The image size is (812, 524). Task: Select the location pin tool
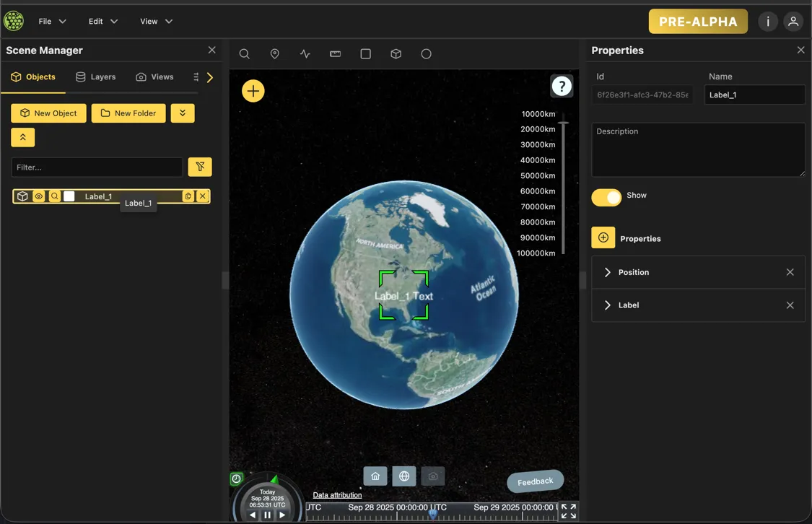point(275,54)
